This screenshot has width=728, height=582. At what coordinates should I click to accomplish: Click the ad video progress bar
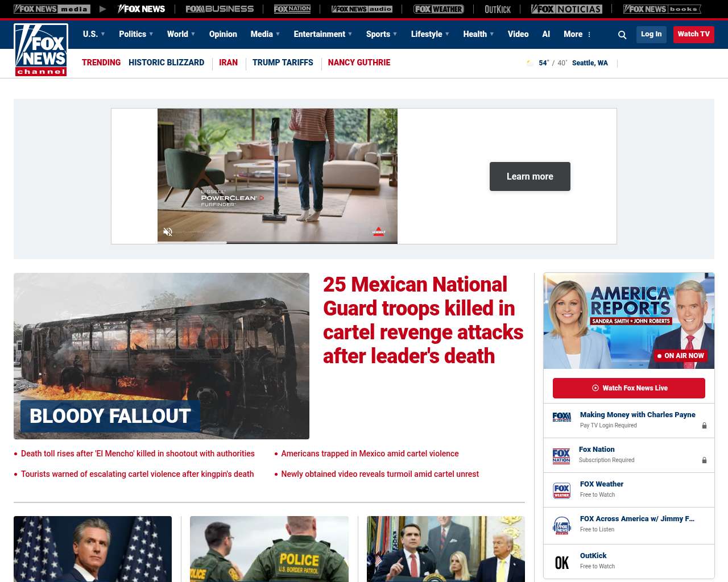coord(278,243)
